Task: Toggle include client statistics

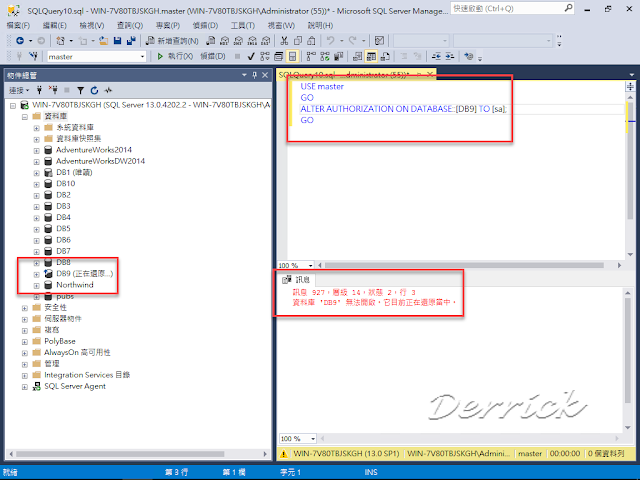Action: pos(338,56)
